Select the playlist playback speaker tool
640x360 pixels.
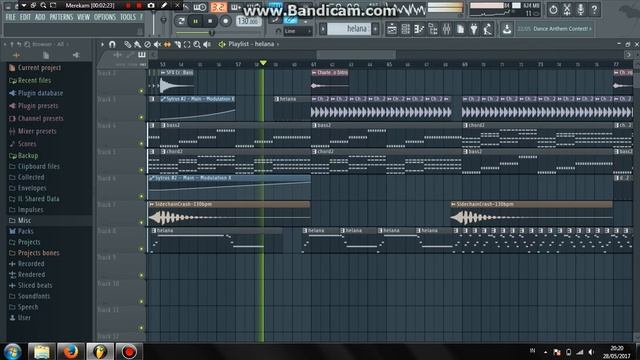[207, 44]
